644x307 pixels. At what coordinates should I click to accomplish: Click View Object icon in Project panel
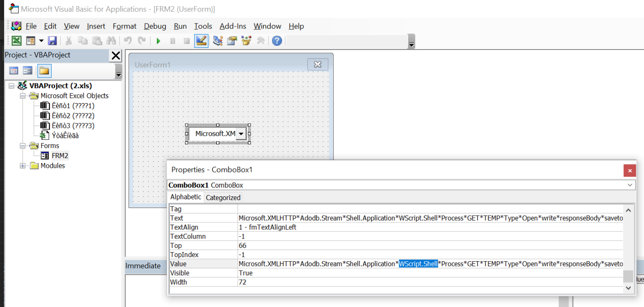coord(28,70)
